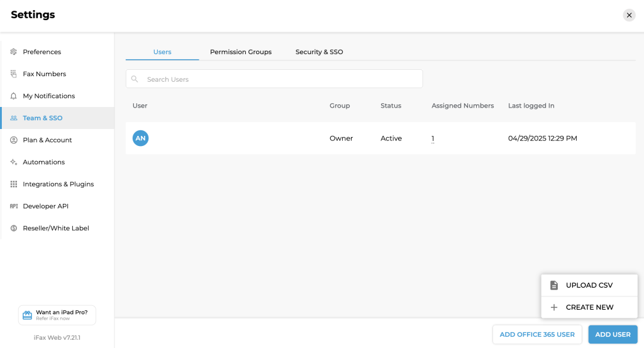644x348 pixels.
Task: Open Reseller/White Label section
Action: (57, 228)
